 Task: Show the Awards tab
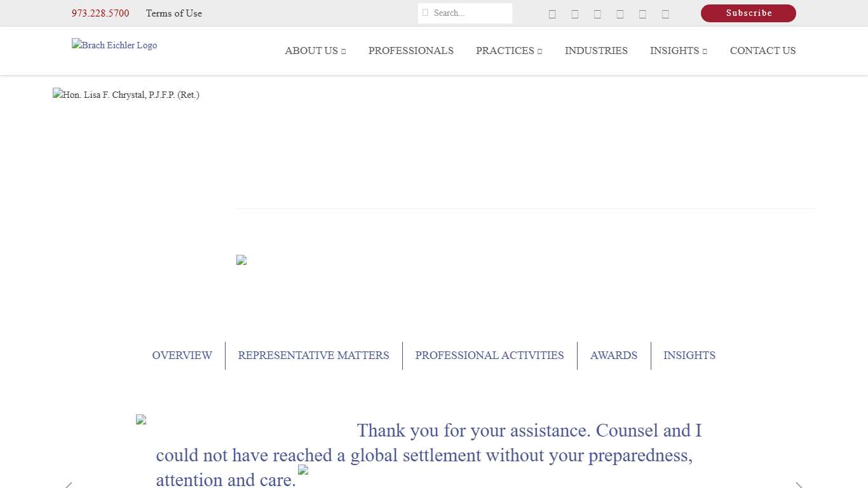point(613,356)
